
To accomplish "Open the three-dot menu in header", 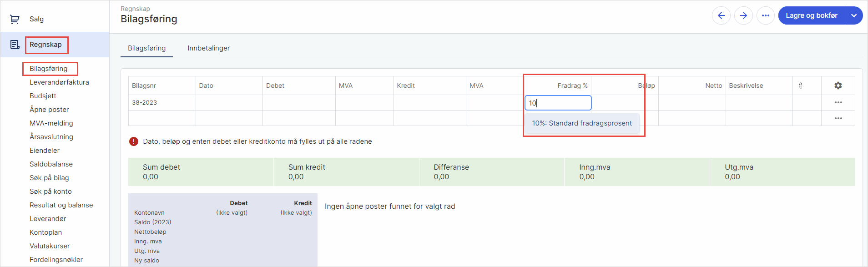I will tap(766, 15).
